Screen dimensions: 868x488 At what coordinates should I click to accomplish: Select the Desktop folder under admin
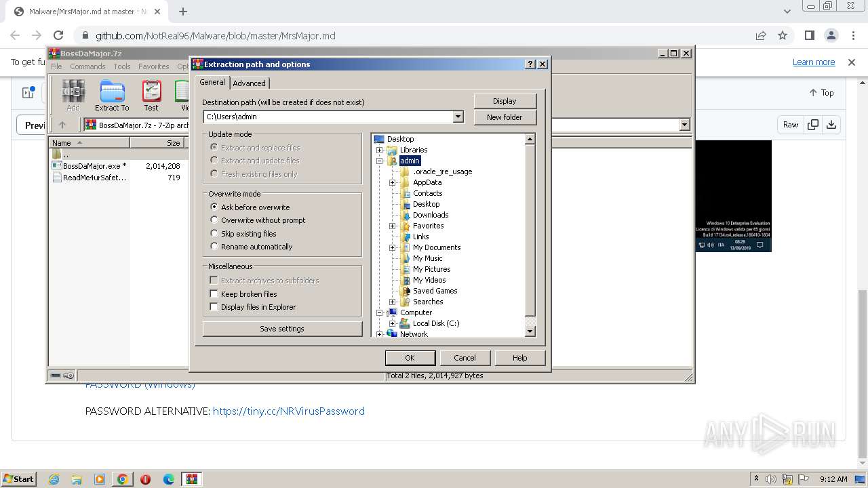point(426,204)
